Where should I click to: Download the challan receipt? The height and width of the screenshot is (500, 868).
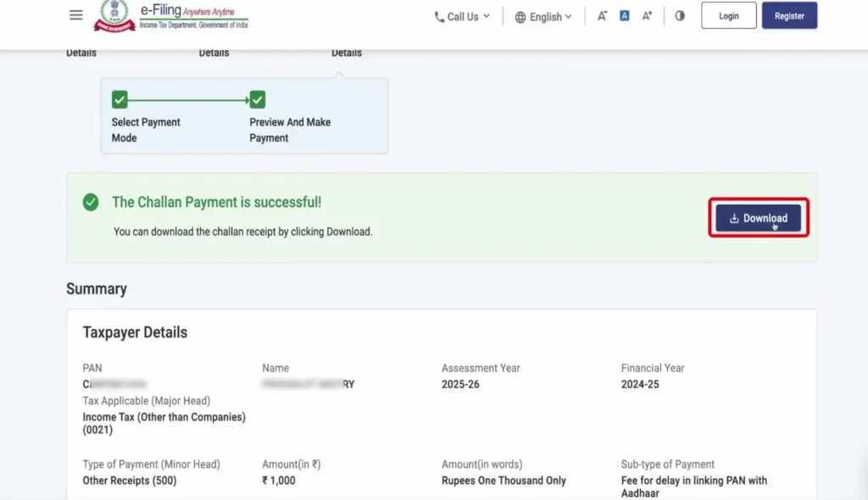(759, 218)
